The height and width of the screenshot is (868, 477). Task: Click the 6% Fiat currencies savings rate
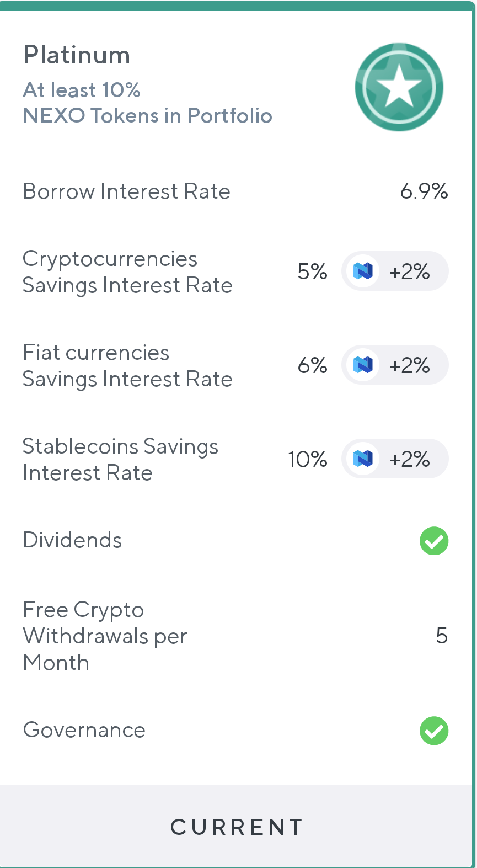pos(312,365)
